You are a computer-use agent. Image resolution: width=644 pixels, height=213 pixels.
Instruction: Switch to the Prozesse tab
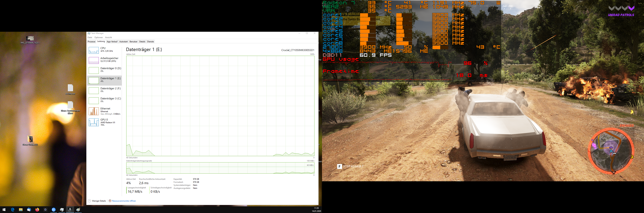(91, 42)
